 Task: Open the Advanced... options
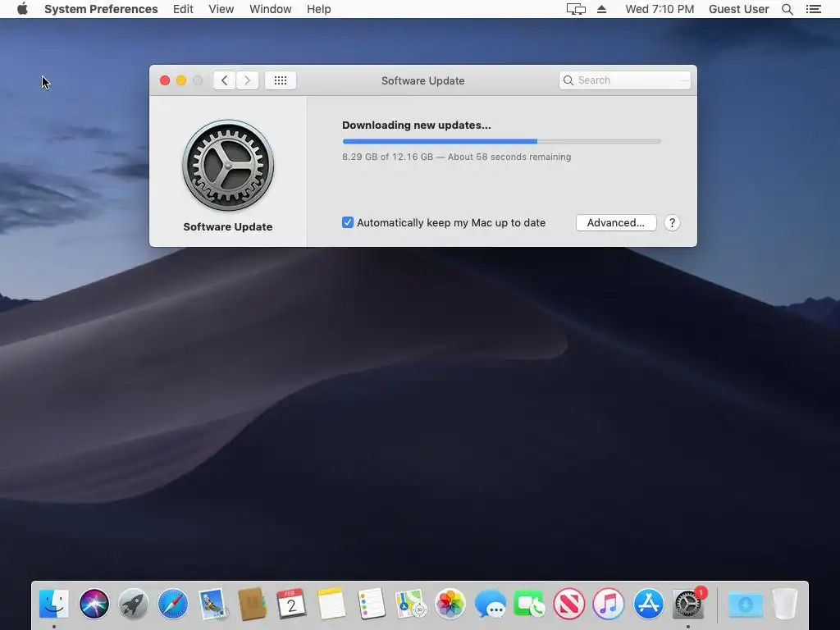click(616, 223)
